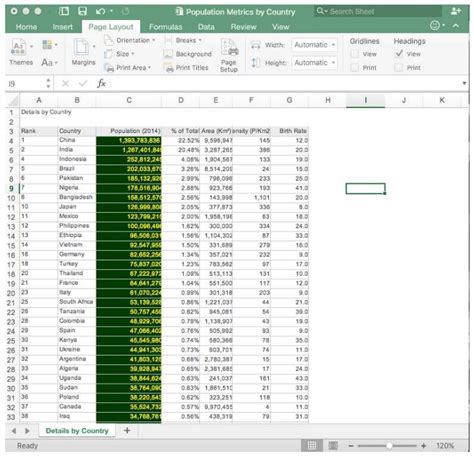Expand the Breaks dropdown arrow
The image size is (474, 457).
(200, 40)
